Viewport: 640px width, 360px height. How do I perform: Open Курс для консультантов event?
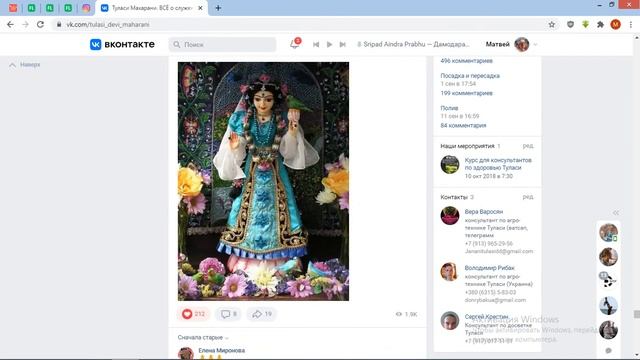(x=498, y=164)
